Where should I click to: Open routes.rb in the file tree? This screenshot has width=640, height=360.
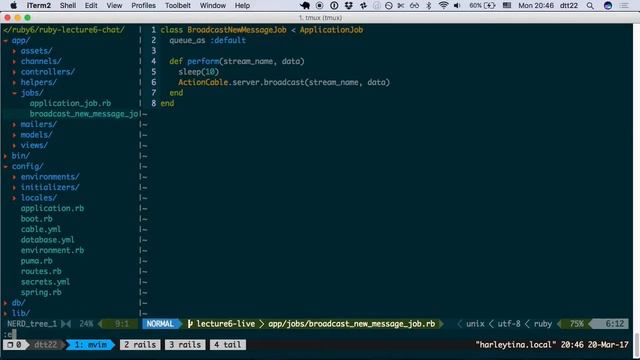tap(41, 271)
